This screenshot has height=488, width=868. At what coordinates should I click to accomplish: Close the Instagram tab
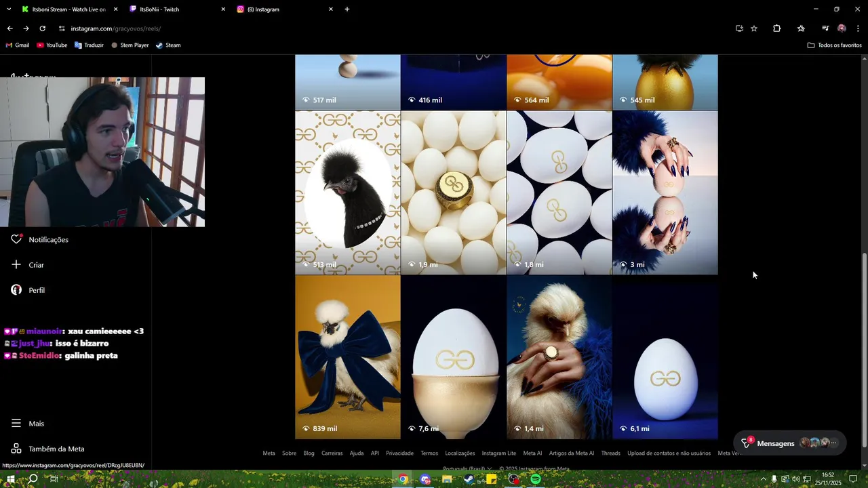331,9
